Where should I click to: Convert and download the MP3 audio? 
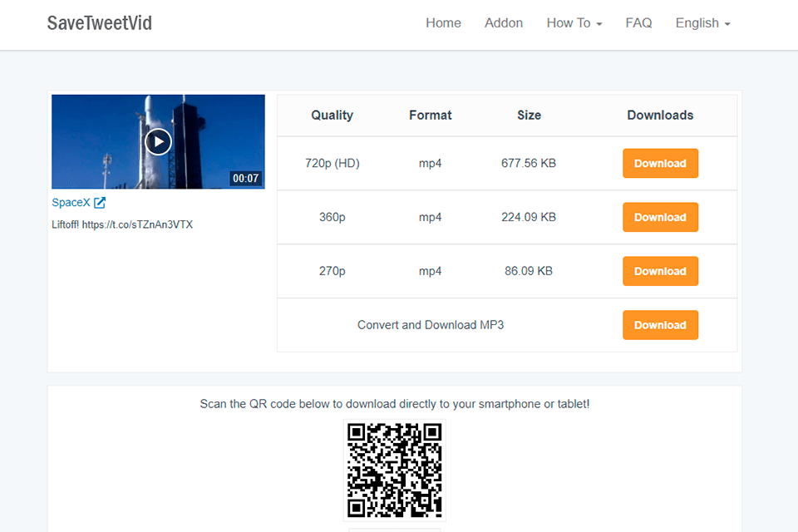[660, 325]
